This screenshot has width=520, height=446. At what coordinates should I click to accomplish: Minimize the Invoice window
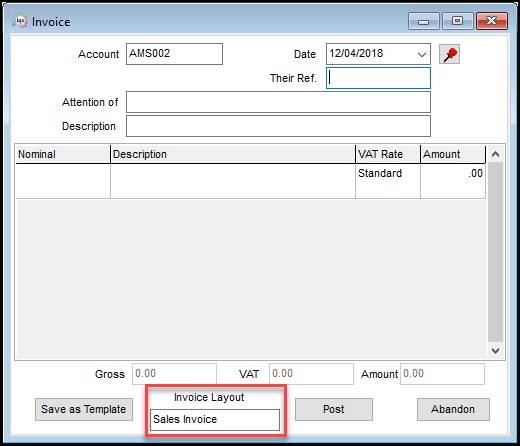424,21
